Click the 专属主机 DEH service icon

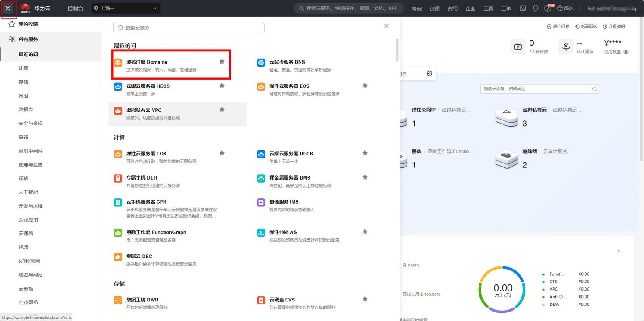[x=118, y=178]
